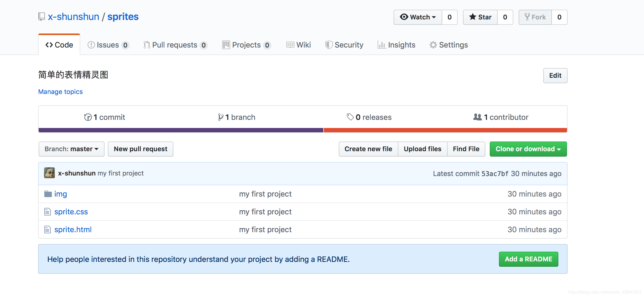Open the Issues tab
This screenshot has height=297, width=644.
[x=108, y=45]
